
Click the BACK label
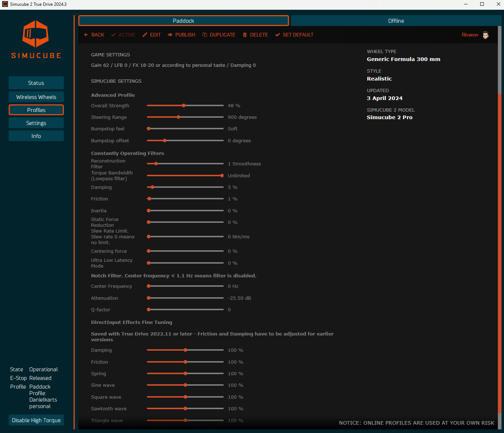(x=98, y=35)
